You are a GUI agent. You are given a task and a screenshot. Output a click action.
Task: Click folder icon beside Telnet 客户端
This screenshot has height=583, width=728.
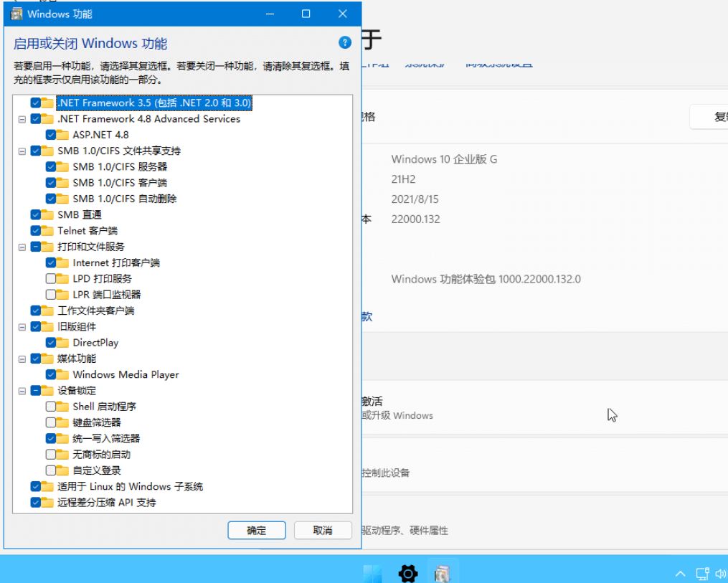tap(47, 231)
